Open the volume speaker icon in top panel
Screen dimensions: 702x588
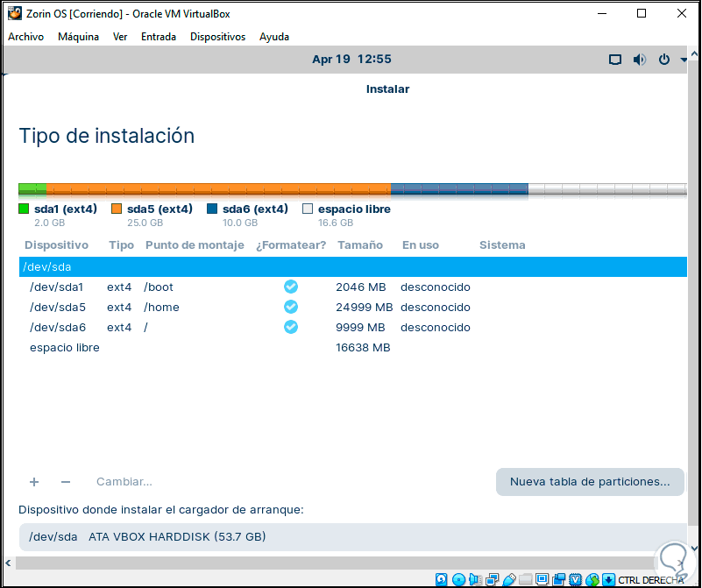[639, 60]
